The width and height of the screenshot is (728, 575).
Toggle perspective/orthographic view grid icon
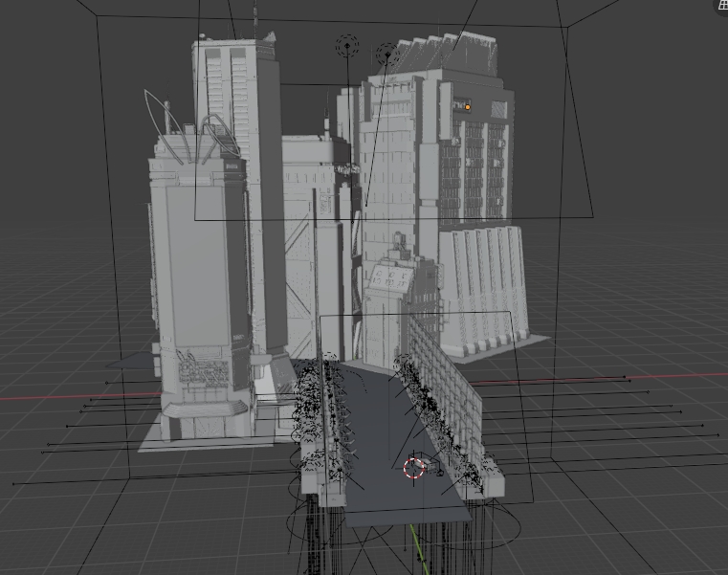coord(722,4)
